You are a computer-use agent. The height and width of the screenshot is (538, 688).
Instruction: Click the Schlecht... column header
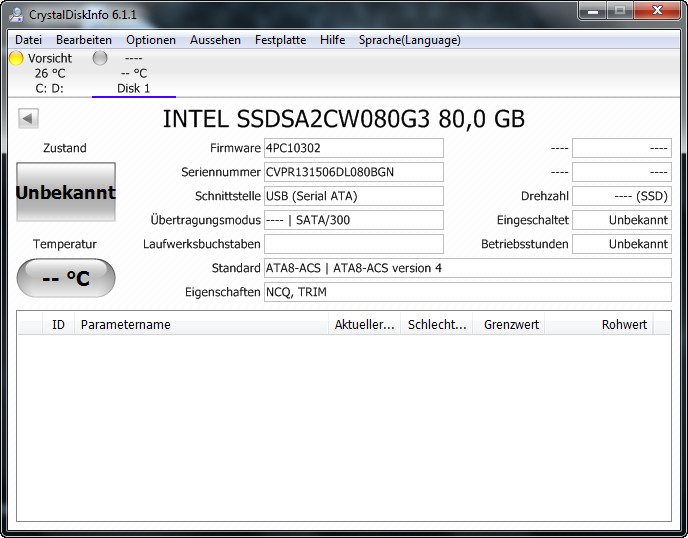(437, 325)
